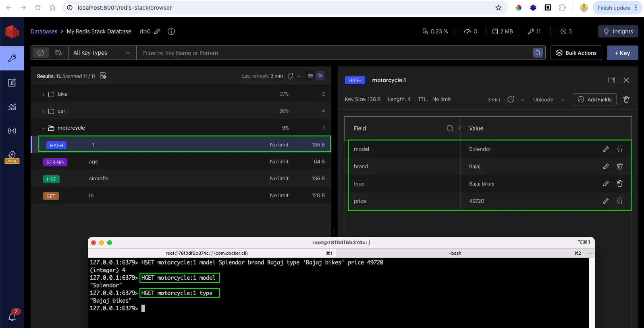Expand the bike folder
Viewport: 644px width, 328px height.
(44, 94)
